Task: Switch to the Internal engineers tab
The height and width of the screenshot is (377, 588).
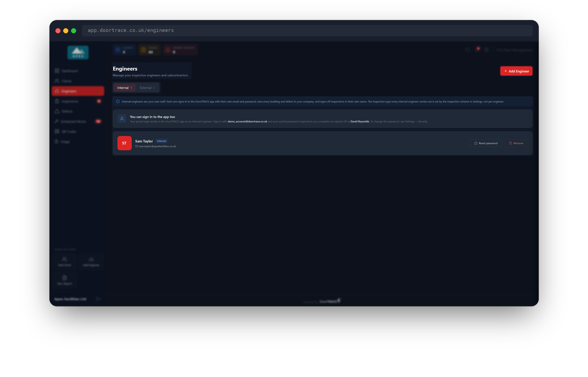Action: click(124, 88)
